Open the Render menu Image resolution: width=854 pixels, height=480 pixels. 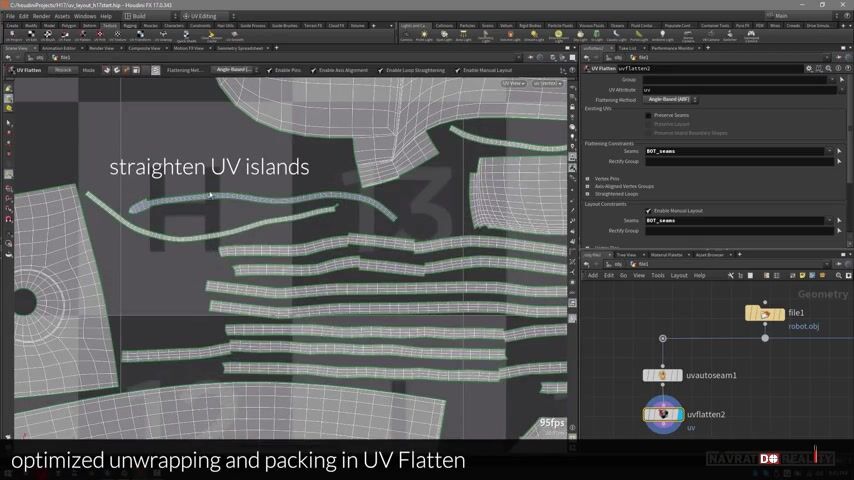(x=41, y=16)
